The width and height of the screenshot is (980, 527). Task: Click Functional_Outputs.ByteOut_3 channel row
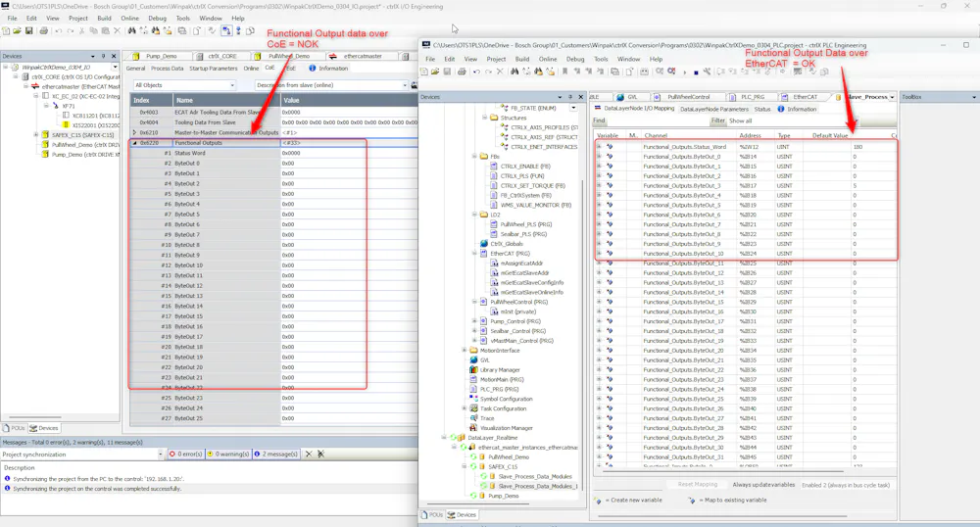pyautogui.click(x=681, y=185)
